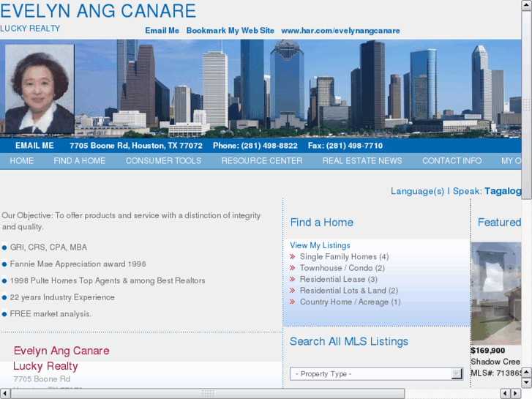Click the Find a Home heading
The width and height of the screenshot is (532, 399).
coord(322,223)
